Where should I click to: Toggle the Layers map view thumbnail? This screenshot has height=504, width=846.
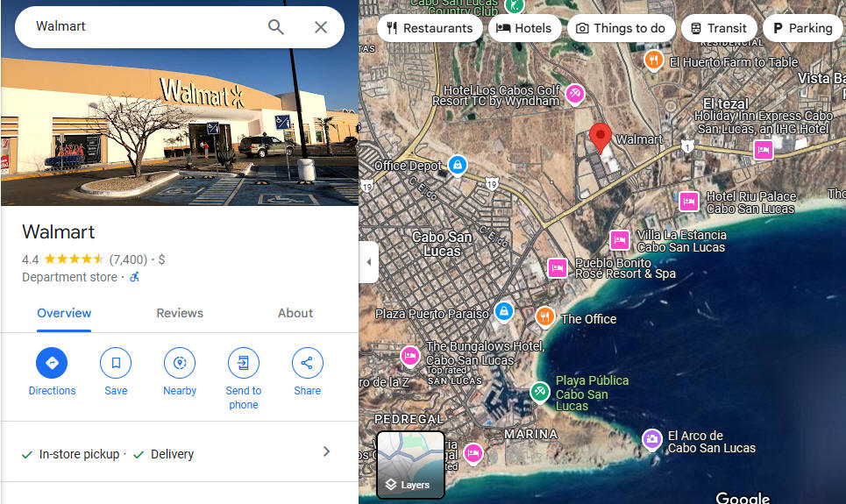(410, 464)
